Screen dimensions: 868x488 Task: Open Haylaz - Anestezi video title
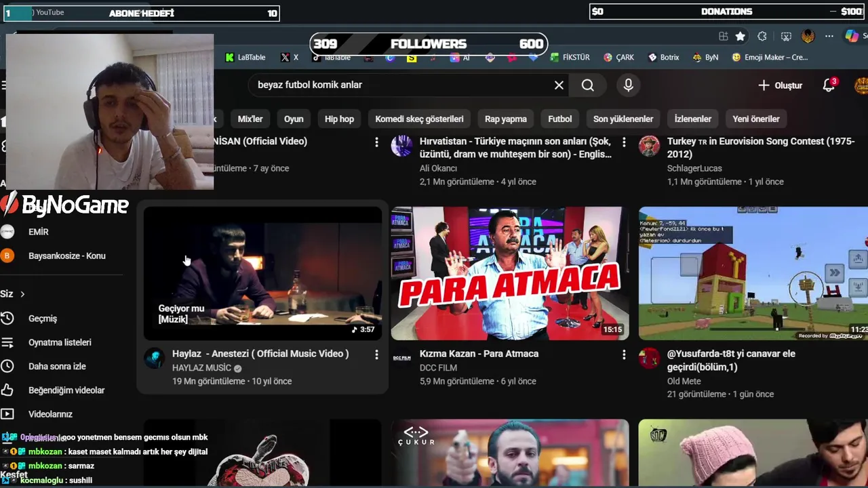click(260, 354)
